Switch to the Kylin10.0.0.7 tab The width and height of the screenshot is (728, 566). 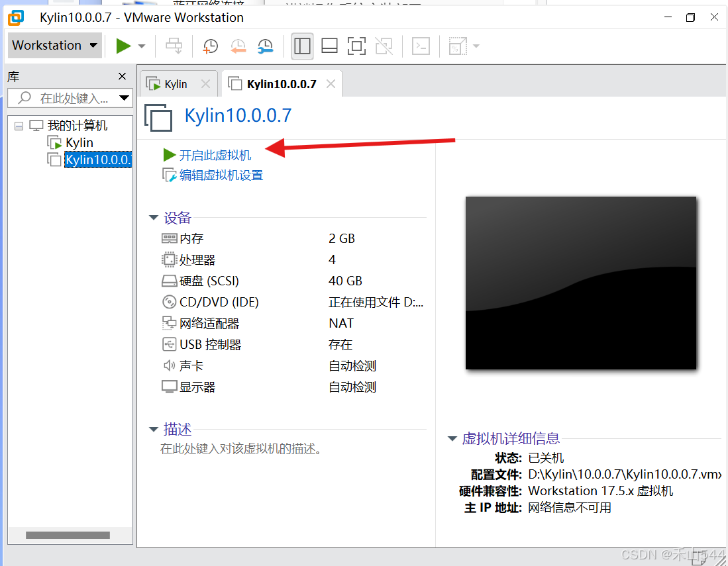(282, 84)
